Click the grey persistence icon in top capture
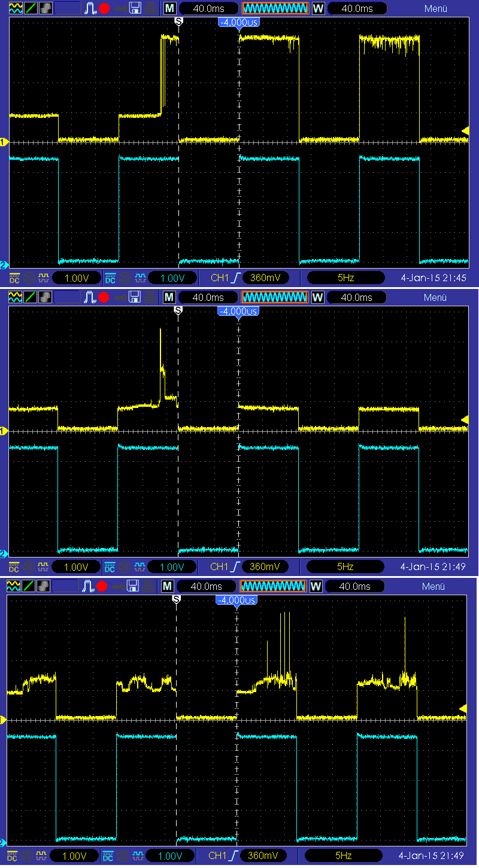Screen dimensions: 479x868 pyautogui.click(x=45, y=8)
